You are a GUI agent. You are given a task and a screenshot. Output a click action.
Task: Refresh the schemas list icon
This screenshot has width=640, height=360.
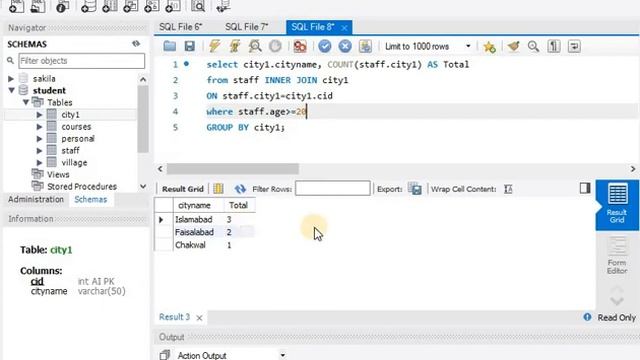coord(136,44)
